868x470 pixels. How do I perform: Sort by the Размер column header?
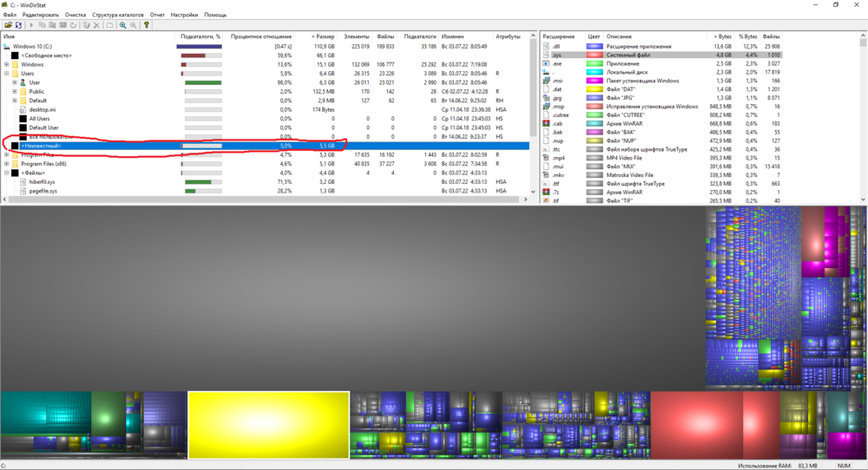(x=321, y=37)
